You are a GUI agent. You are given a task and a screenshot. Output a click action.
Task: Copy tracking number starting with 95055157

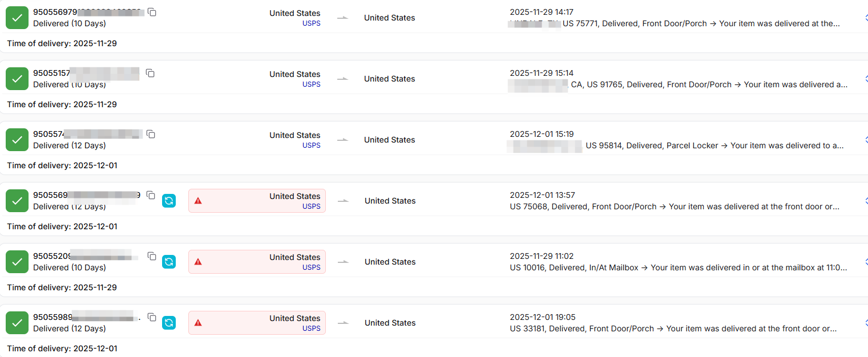tap(150, 74)
